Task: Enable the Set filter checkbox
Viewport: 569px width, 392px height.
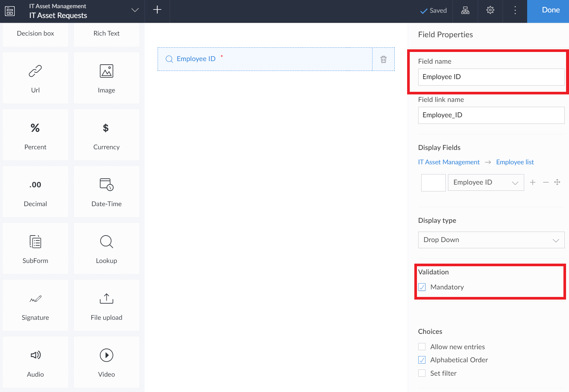Action: pos(422,373)
